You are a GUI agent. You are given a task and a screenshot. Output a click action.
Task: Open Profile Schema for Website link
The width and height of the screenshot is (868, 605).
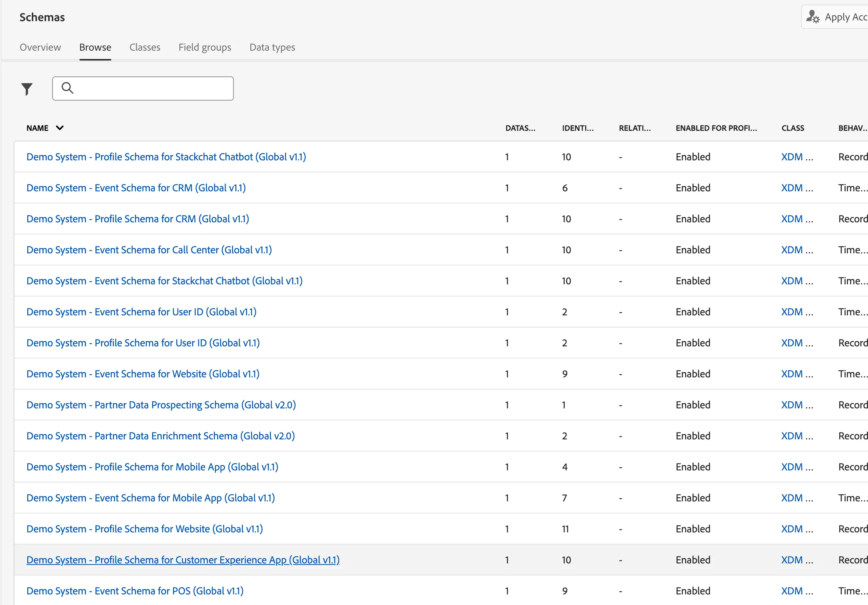[145, 529]
